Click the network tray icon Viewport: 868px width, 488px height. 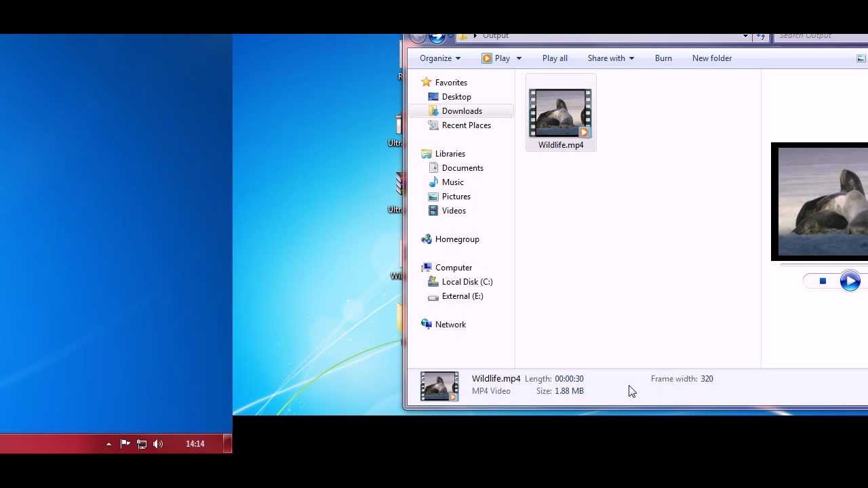pyautogui.click(x=142, y=444)
